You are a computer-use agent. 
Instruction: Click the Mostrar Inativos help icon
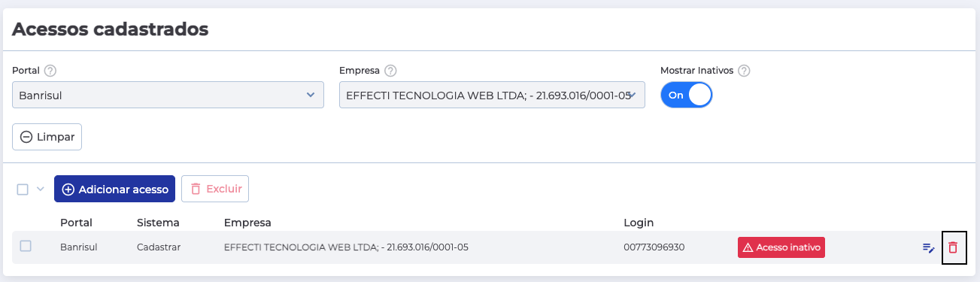coord(745,71)
